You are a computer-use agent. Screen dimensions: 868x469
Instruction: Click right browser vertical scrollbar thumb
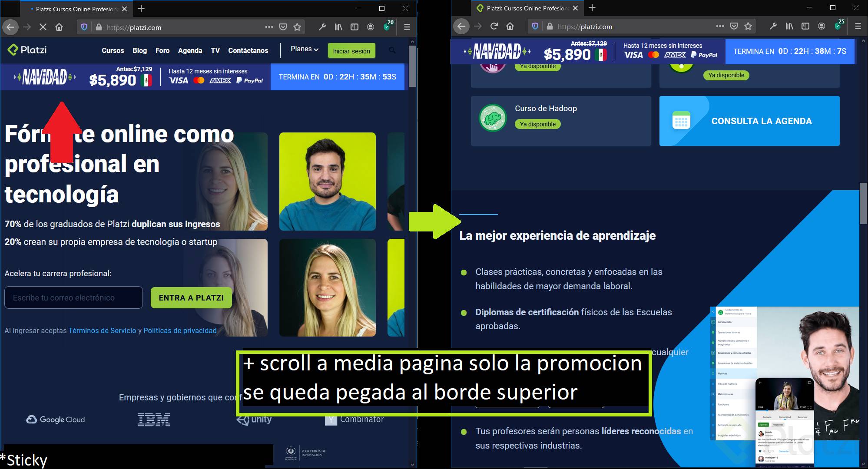(x=863, y=203)
